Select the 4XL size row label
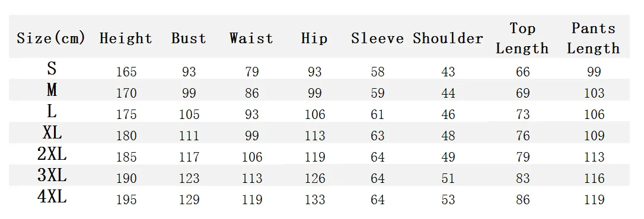This screenshot has height=219, width=644. click(52, 197)
